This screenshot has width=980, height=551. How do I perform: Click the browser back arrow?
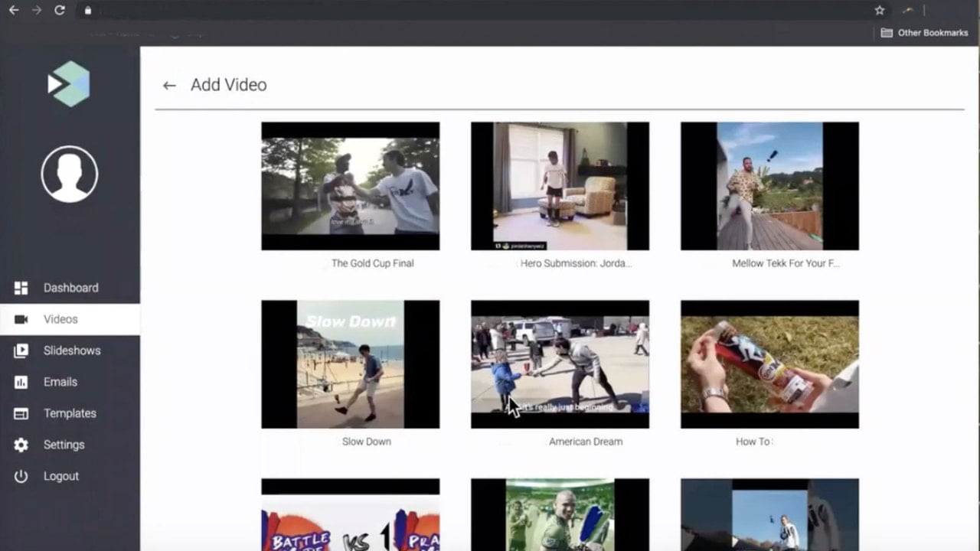point(13,10)
